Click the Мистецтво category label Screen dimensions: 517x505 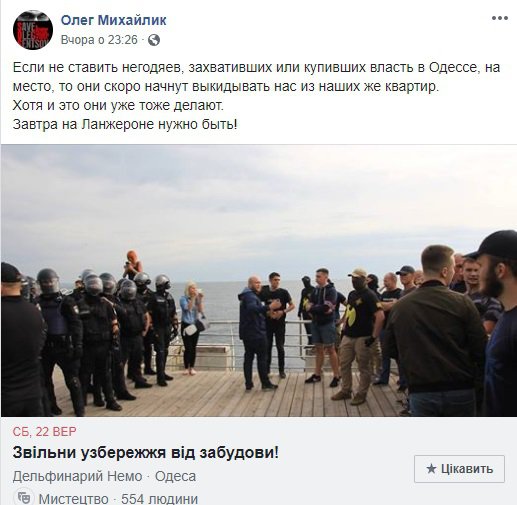tap(73, 499)
